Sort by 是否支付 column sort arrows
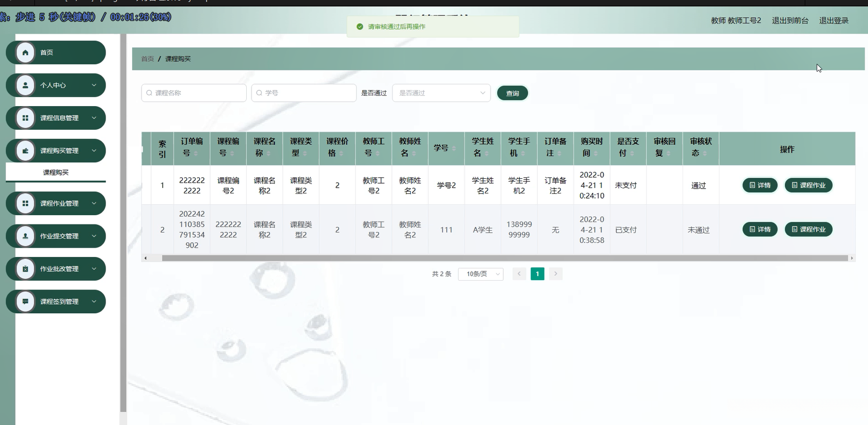Viewport: 868px width, 425px height. click(632, 153)
